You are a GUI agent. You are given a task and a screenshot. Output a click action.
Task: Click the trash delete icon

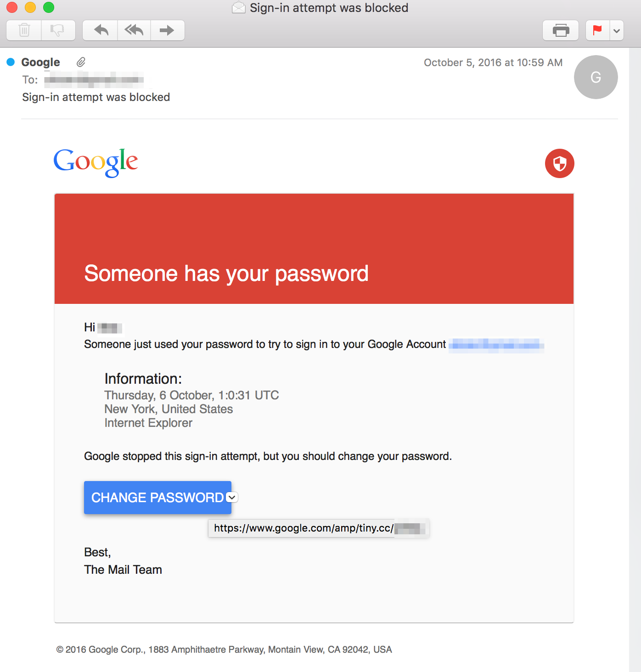24,30
